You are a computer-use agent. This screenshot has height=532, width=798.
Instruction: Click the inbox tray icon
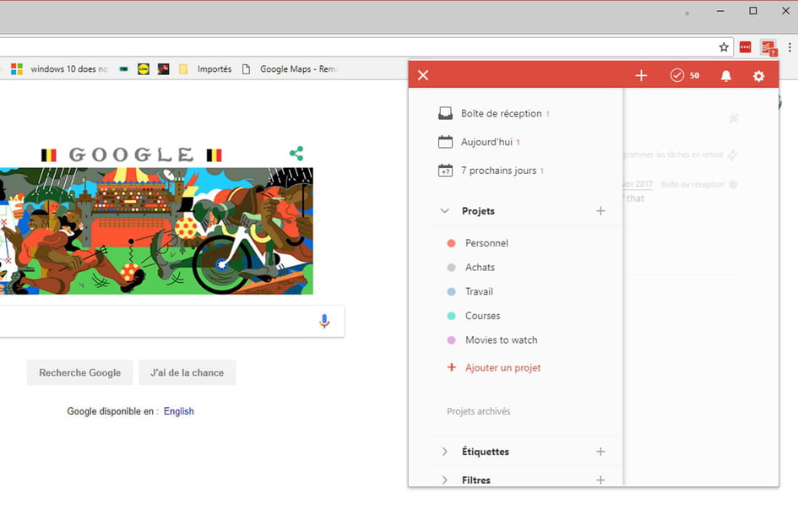tap(445, 113)
